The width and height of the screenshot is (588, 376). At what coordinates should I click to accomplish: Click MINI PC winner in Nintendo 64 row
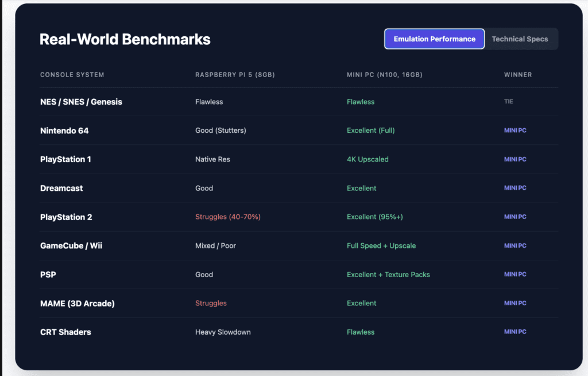515,131
